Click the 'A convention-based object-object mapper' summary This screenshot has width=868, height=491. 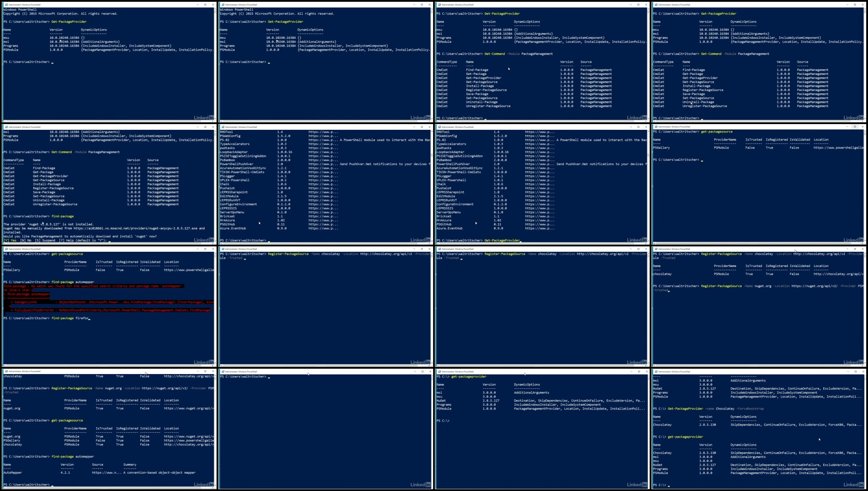[159, 472]
